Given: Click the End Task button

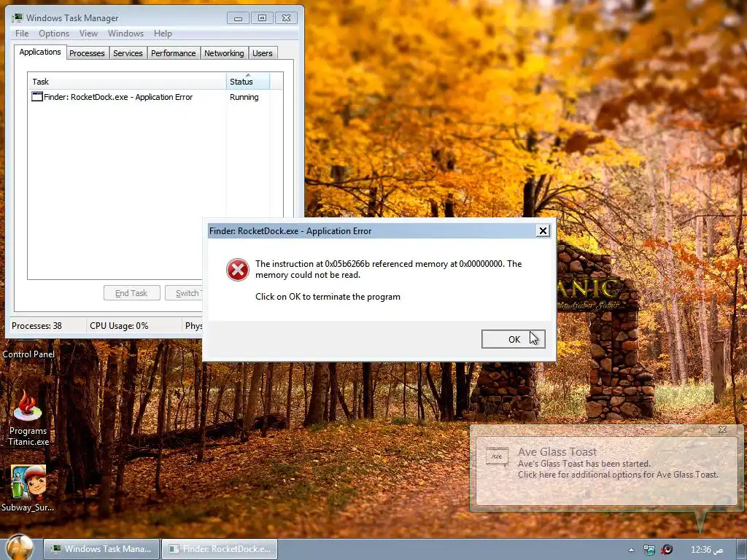Looking at the screenshot, I should pyautogui.click(x=131, y=293).
